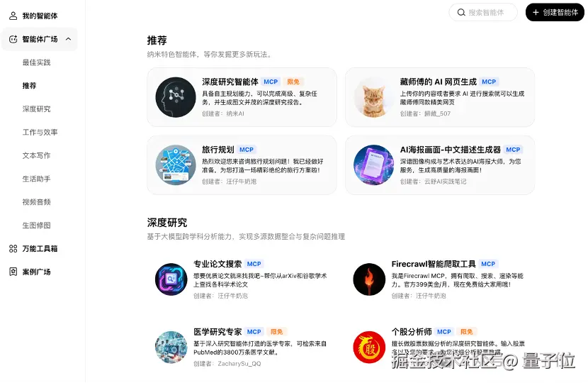Click the 医学研究专家 avatar
588x383 pixels.
point(171,348)
